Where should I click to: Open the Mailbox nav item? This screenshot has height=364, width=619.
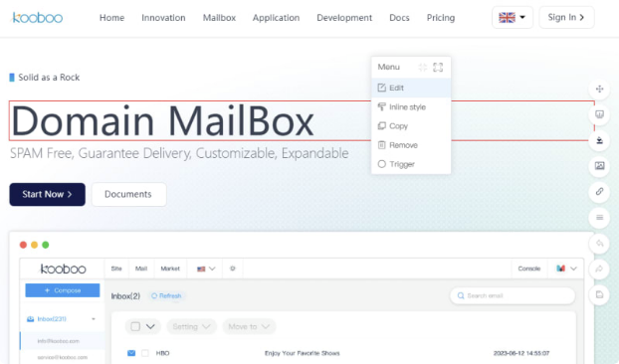click(x=219, y=18)
